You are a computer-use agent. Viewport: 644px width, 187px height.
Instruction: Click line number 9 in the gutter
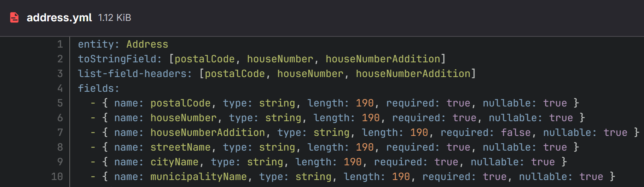click(60, 162)
